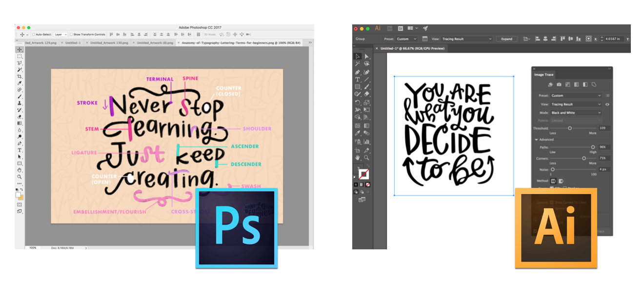644x284 pixels.
Task: Enable the Auto-Select checkbox in Photoshop
Action: (34, 35)
